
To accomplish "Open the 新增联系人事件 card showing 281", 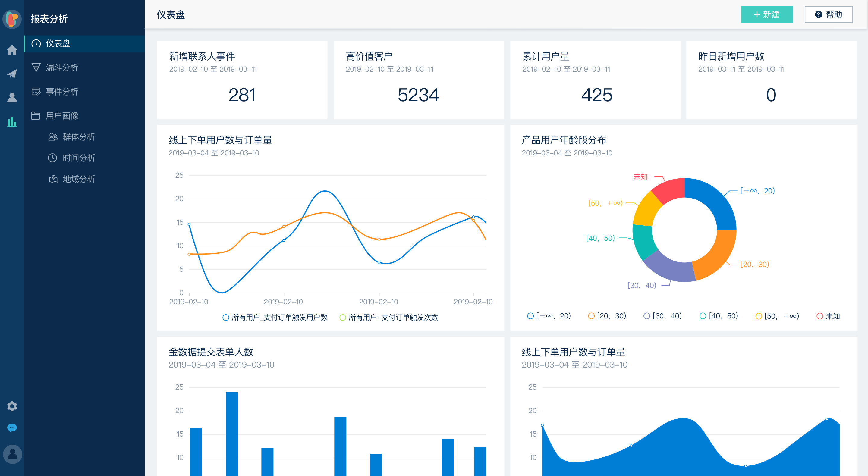I will (x=242, y=80).
